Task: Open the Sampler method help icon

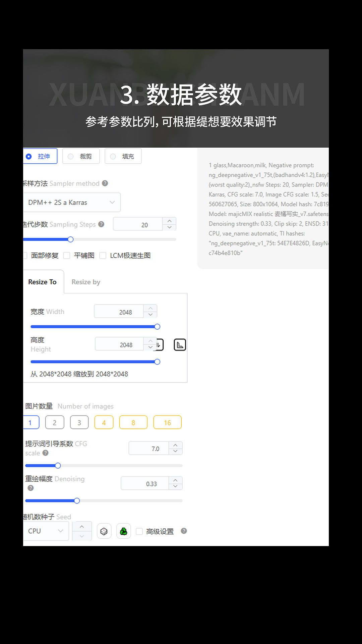Action: coord(105,183)
